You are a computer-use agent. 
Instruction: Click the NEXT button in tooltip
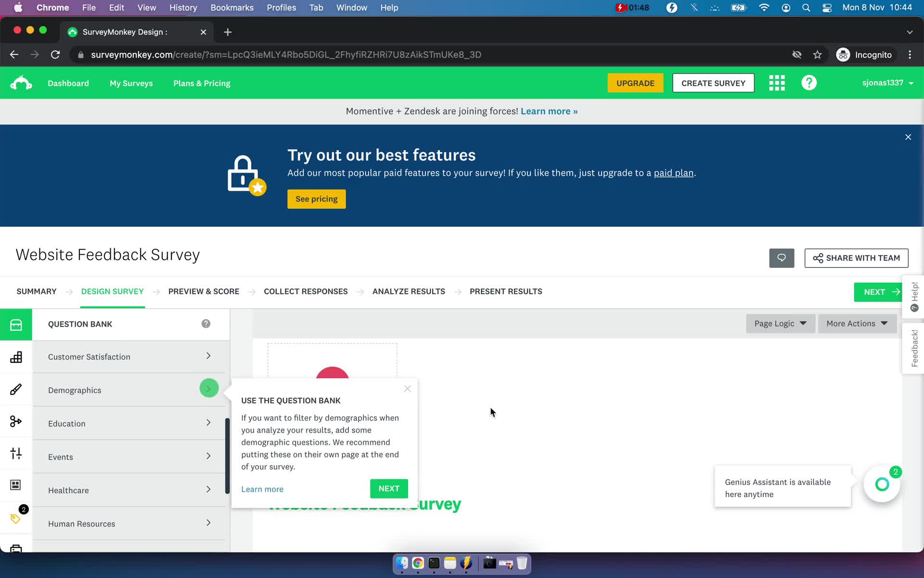[x=389, y=488]
